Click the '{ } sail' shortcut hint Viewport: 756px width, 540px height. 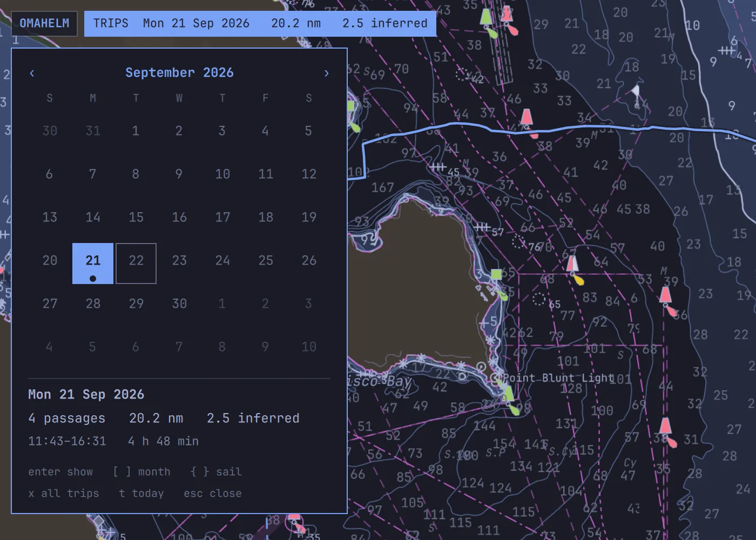point(216,472)
